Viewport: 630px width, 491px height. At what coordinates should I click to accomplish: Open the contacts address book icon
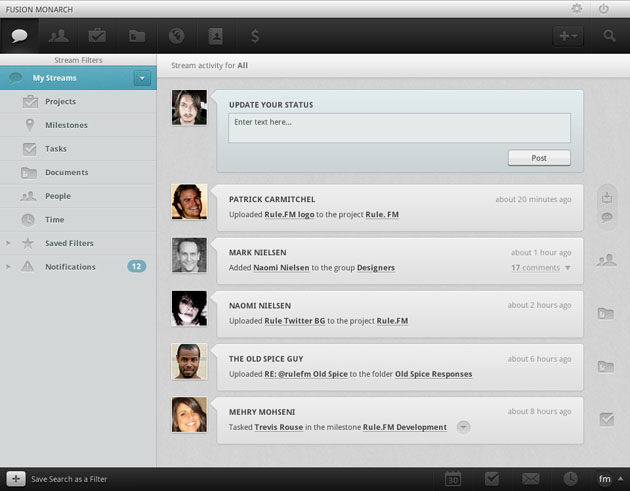point(215,36)
